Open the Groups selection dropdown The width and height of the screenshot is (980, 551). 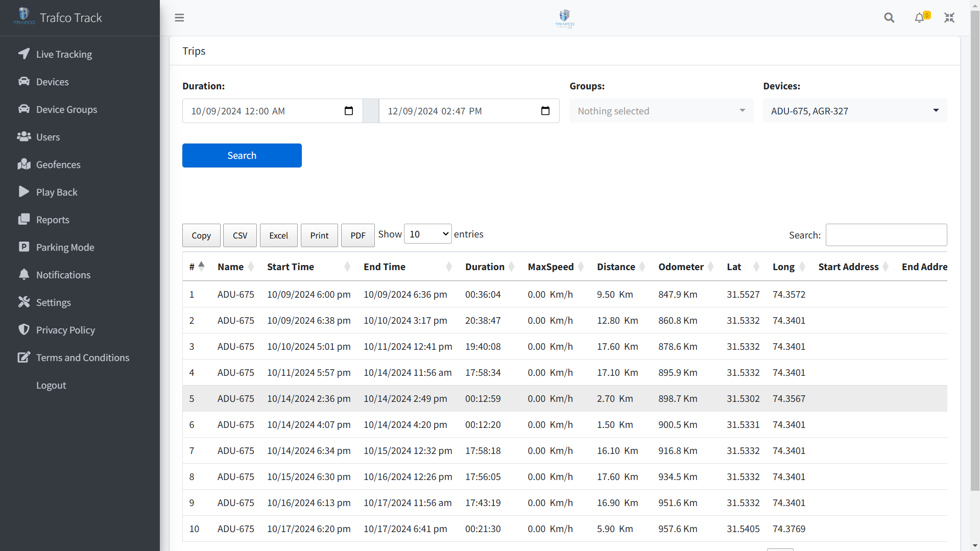pos(661,111)
